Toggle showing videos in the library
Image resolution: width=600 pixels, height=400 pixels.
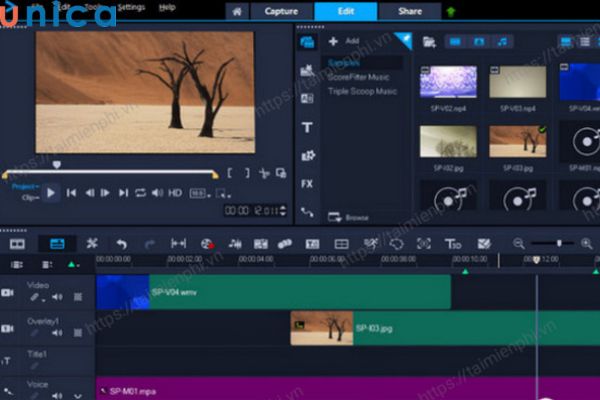[x=455, y=42]
